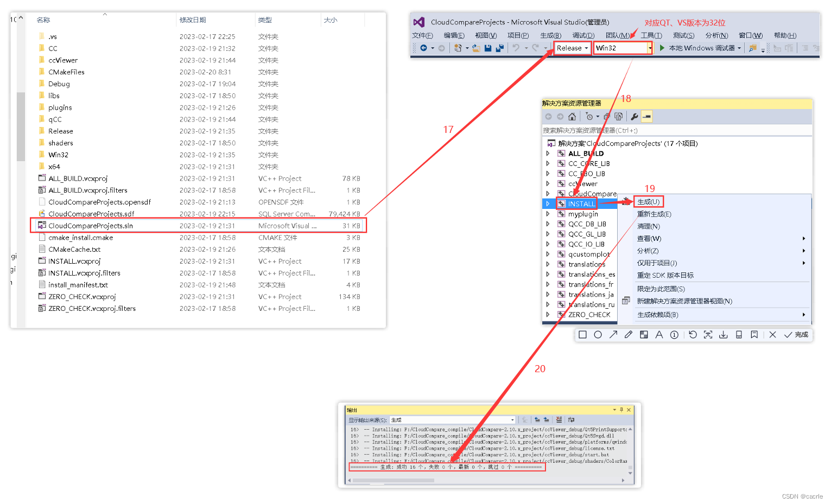The image size is (831, 504).
Task: Click the Pending Changes Filter clock icon
Action: [589, 117]
